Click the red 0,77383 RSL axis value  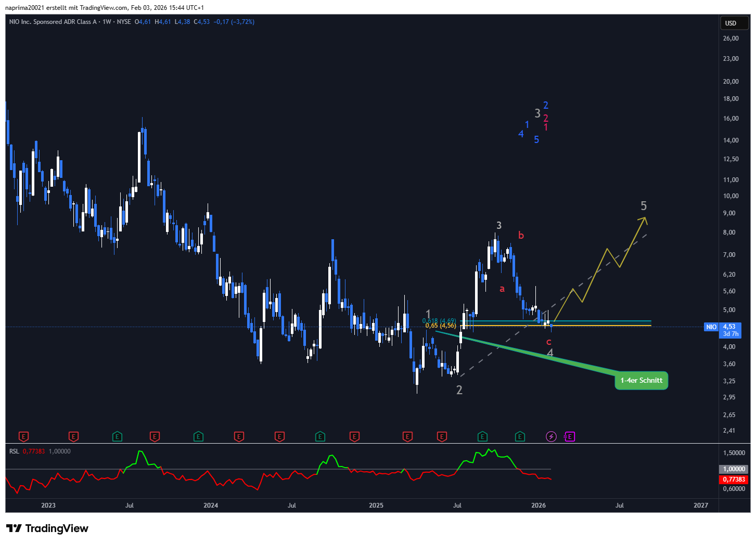(734, 480)
